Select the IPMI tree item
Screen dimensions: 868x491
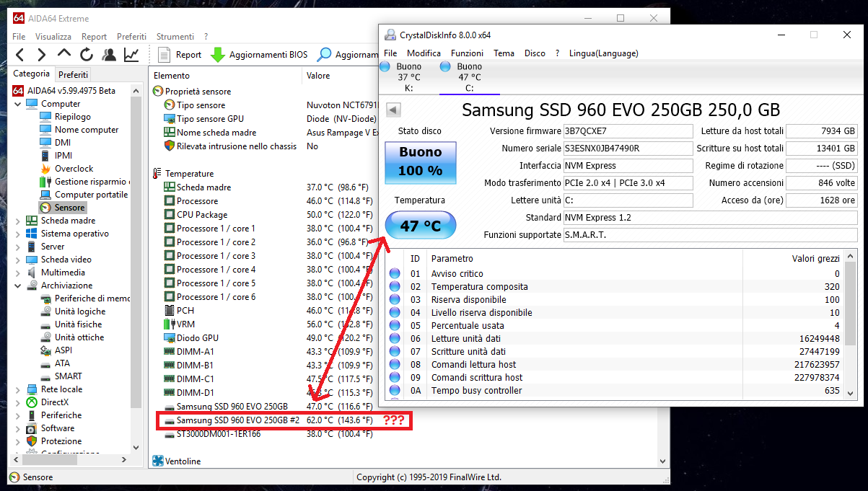pos(63,156)
